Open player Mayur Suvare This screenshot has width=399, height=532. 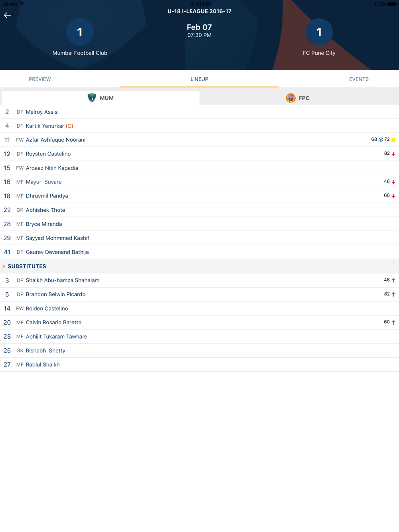click(199, 182)
